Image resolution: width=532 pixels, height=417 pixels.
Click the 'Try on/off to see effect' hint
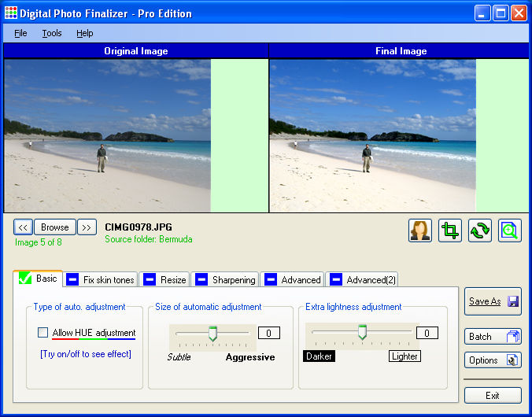point(86,354)
